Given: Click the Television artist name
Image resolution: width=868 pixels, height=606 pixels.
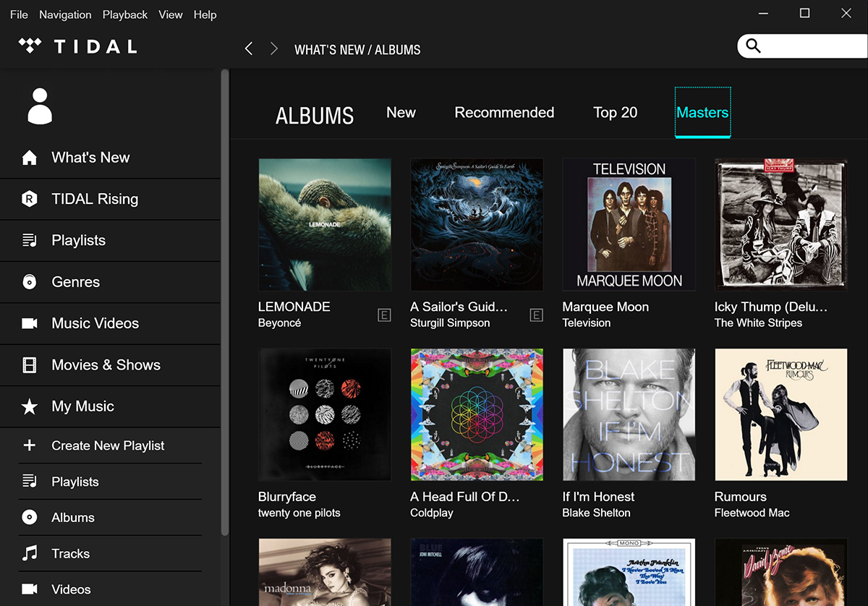Looking at the screenshot, I should [587, 323].
